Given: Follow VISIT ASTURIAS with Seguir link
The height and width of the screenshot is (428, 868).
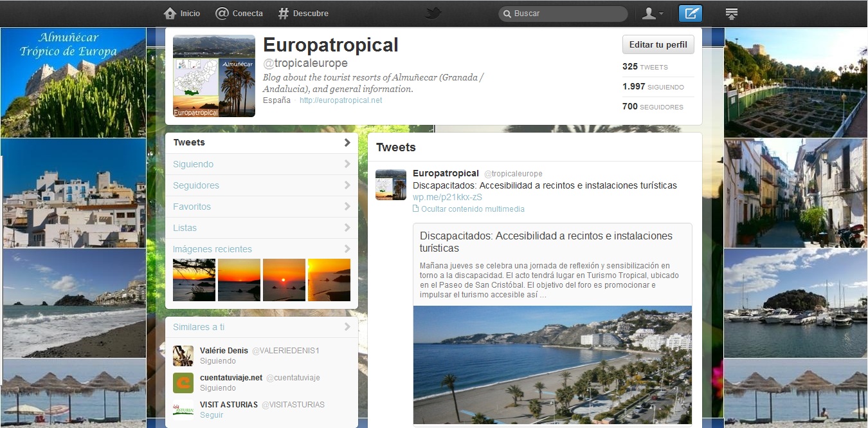Looking at the screenshot, I should click(x=212, y=415).
